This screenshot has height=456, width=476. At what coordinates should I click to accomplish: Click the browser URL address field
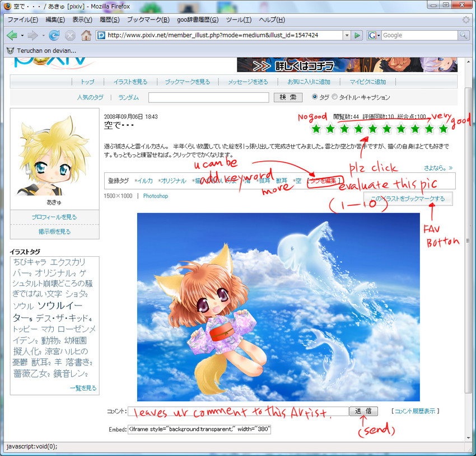(220, 35)
